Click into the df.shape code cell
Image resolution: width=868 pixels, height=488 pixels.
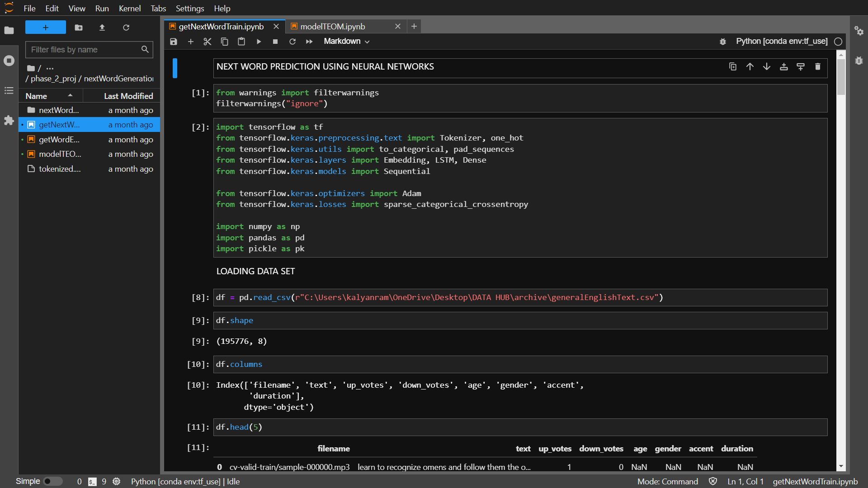click(520, 320)
